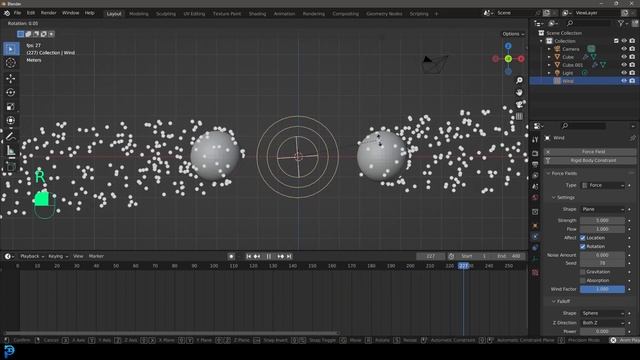Select the Scale tool
The height and width of the screenshot is (360, 640).
pos(11,107)
